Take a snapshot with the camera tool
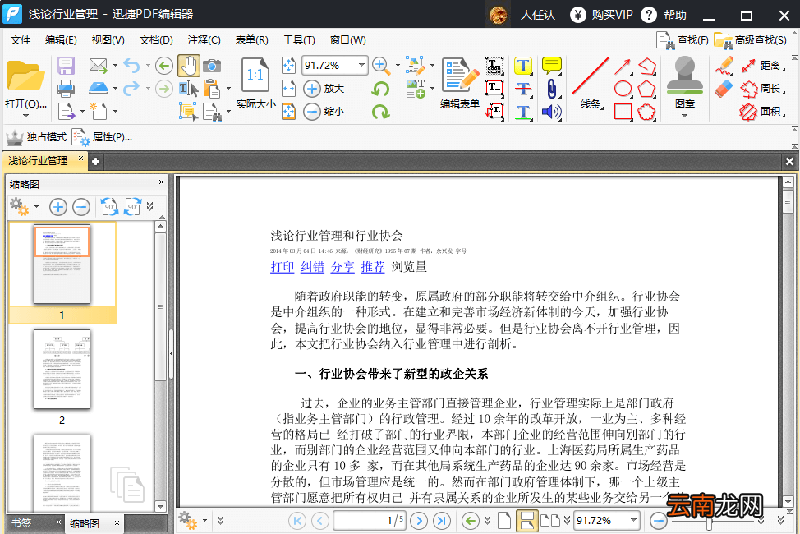Viewport: 800px width, 534px height. pos(212,66)
